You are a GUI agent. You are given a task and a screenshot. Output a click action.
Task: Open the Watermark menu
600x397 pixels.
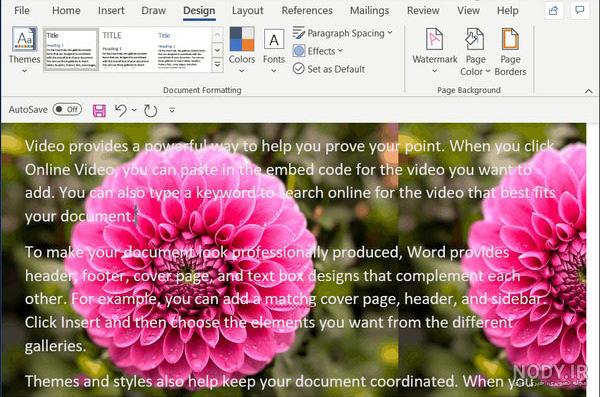(435, 50)
